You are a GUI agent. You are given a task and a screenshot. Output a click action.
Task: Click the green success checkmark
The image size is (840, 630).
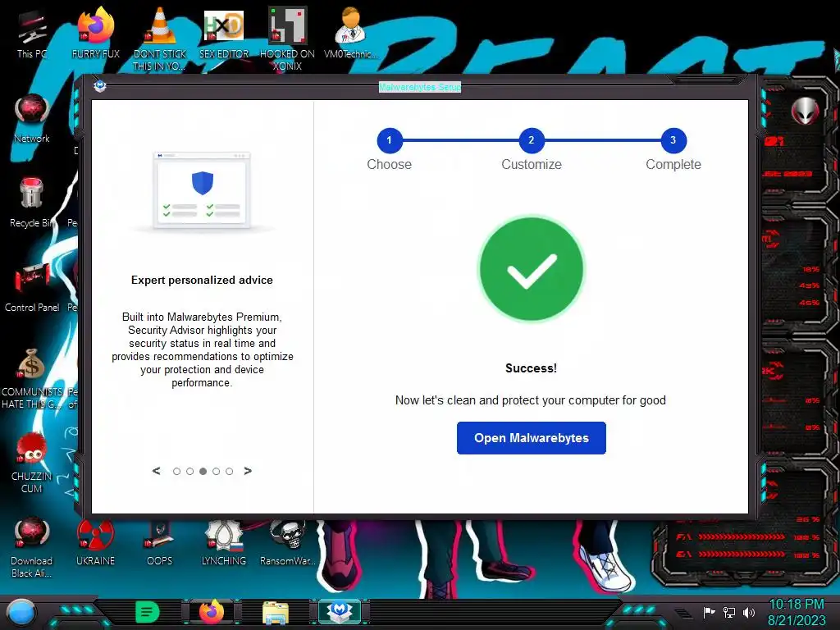(531, 269)
